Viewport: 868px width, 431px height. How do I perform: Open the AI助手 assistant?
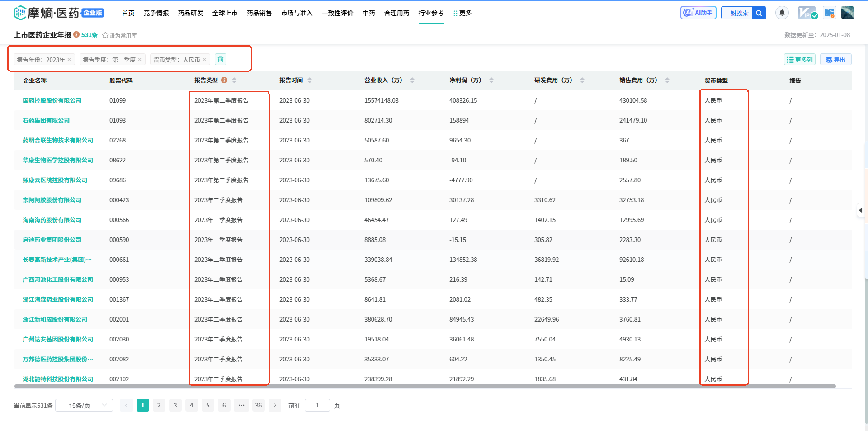coord(698,13)
